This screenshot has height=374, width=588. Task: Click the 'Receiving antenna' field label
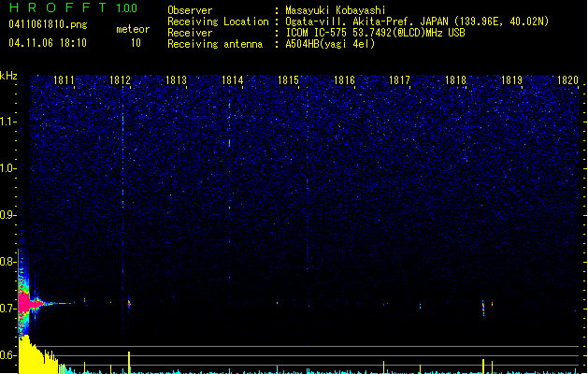215,44
